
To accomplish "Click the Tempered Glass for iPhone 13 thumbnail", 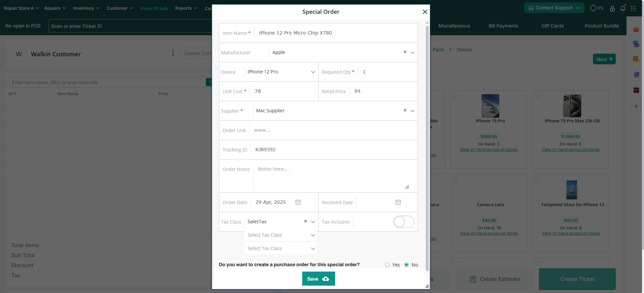I will click(572, 190).
